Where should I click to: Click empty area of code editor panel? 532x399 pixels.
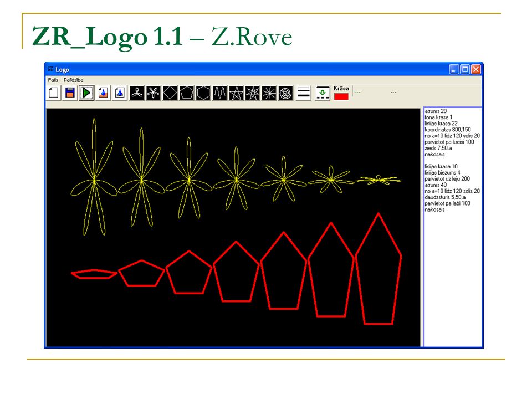point(453,278)
